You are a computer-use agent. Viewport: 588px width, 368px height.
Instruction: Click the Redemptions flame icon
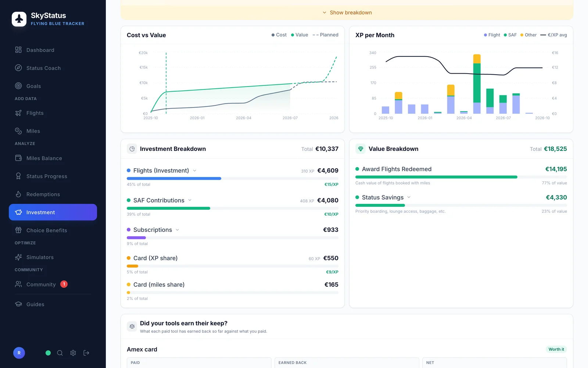tap(18, 194)
